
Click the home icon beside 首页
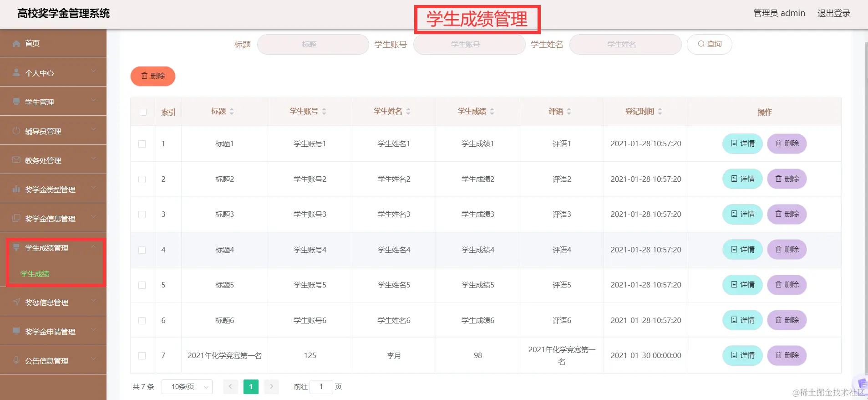coord(16,43)
